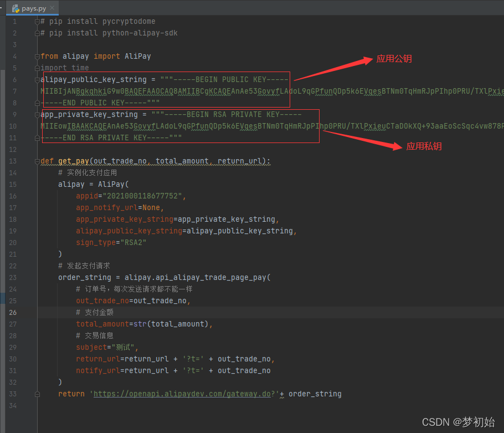This screenshot has height=433, width=504.
Task: Click the get_pay function name
Action: pyautogui.click(x=73, y=161)
